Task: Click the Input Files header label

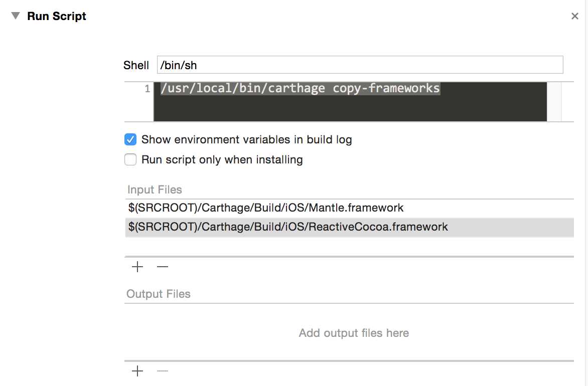Action: coord(155,190)
